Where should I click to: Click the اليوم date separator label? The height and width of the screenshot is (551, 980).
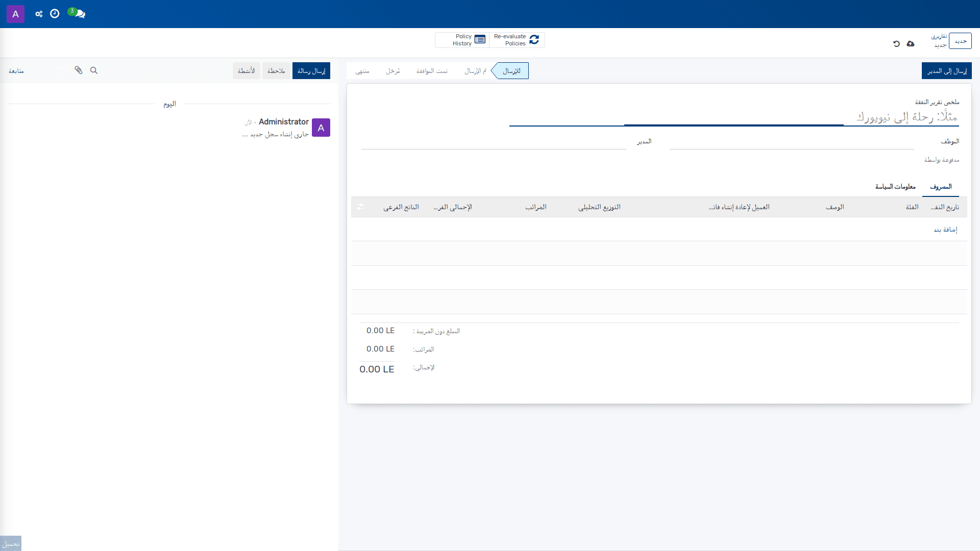point(169,104)
